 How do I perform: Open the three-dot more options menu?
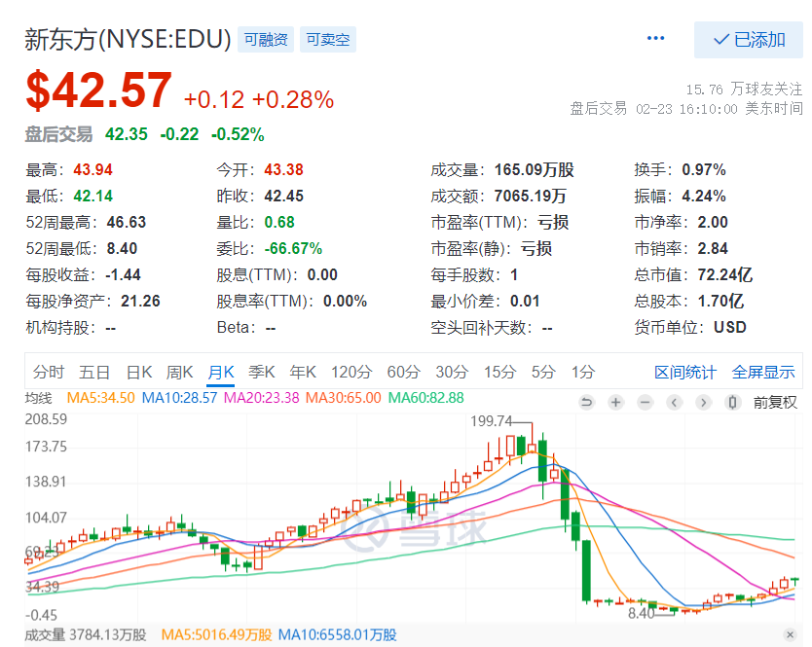655,38
